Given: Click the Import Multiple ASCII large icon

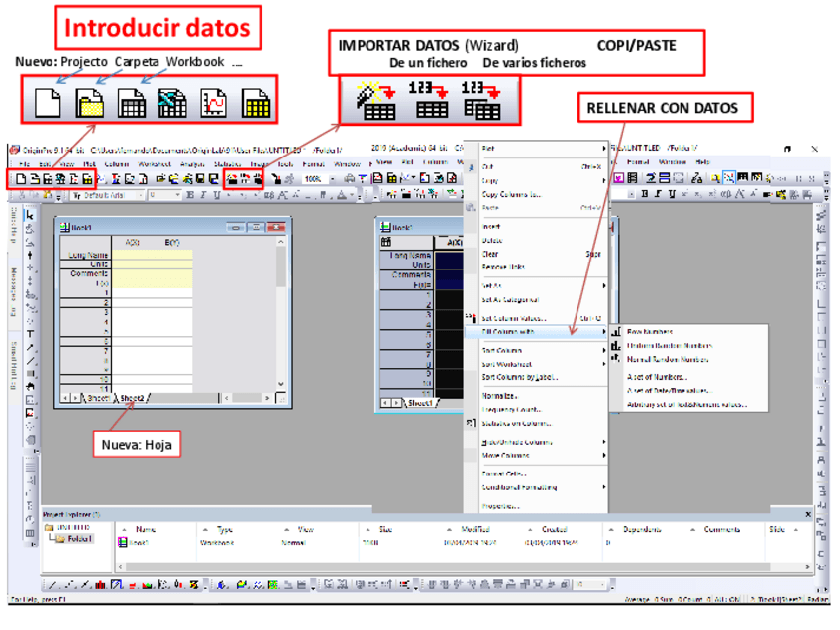Looking at the screenshot, I should pyautogui.click(x=484, y=101).
